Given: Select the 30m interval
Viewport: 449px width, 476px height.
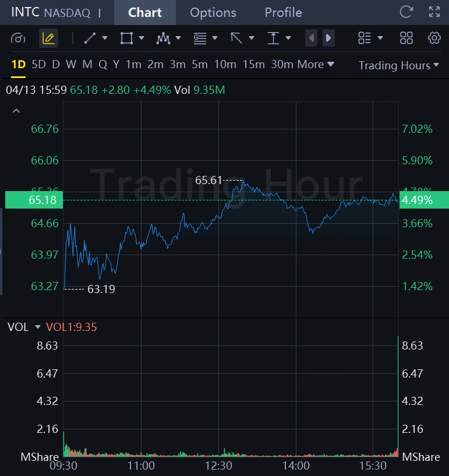Looking at the screenshot, I should [282, 65].
